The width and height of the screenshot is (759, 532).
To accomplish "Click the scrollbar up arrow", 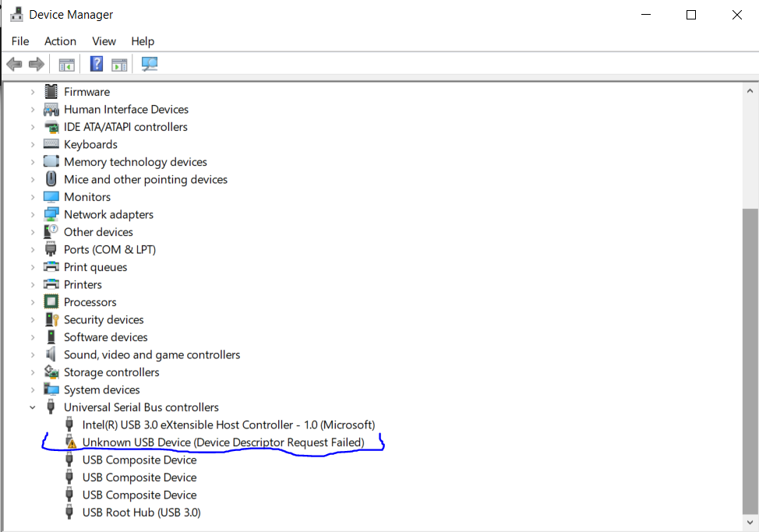I will click(x=750, y=91).
